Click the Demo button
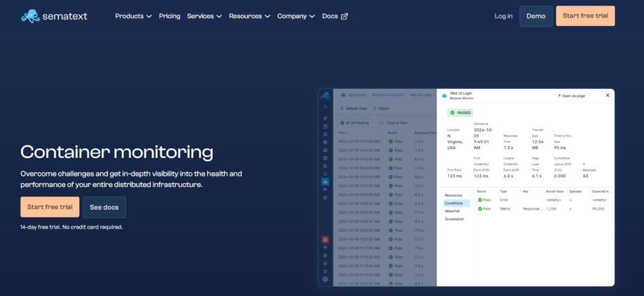Viewport: 644px width, 296px height. click(536, 16)
